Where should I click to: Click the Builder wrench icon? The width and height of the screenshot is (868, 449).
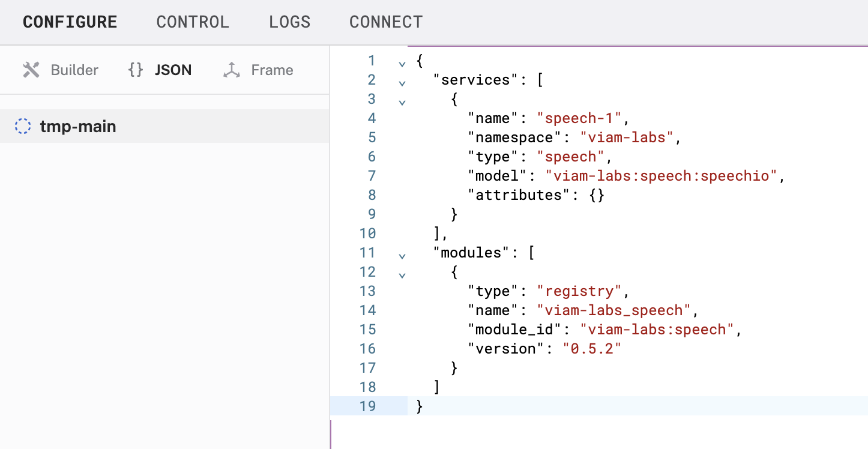pos(31,70)
